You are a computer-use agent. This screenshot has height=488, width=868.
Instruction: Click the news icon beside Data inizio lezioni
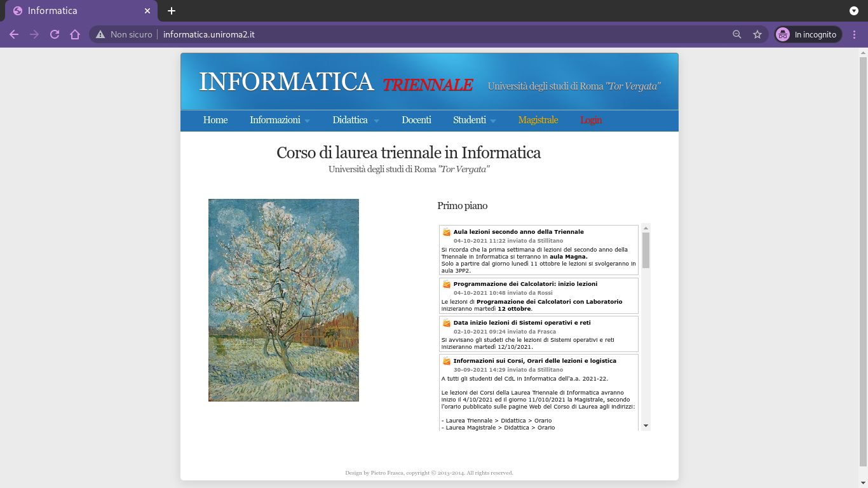point(447,323)
